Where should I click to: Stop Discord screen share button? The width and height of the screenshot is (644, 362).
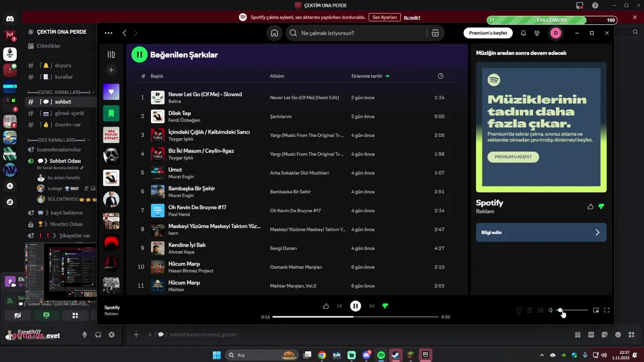(46, 315)
